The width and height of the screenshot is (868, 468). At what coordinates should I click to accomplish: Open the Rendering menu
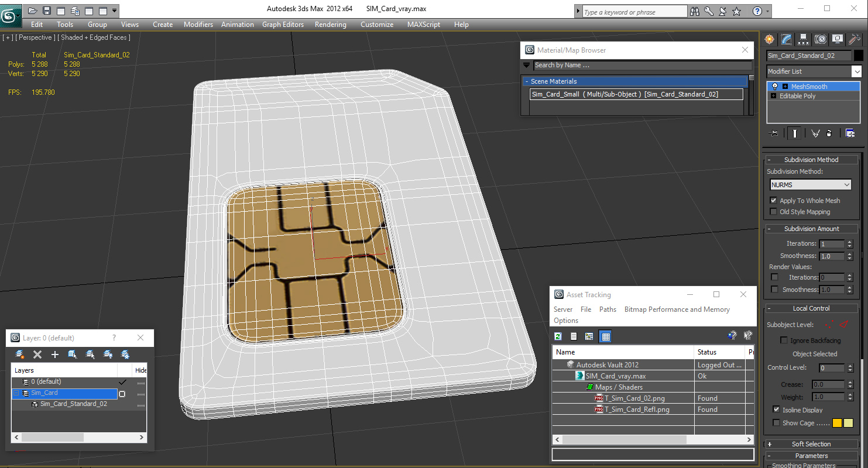[x=331, y=25]
